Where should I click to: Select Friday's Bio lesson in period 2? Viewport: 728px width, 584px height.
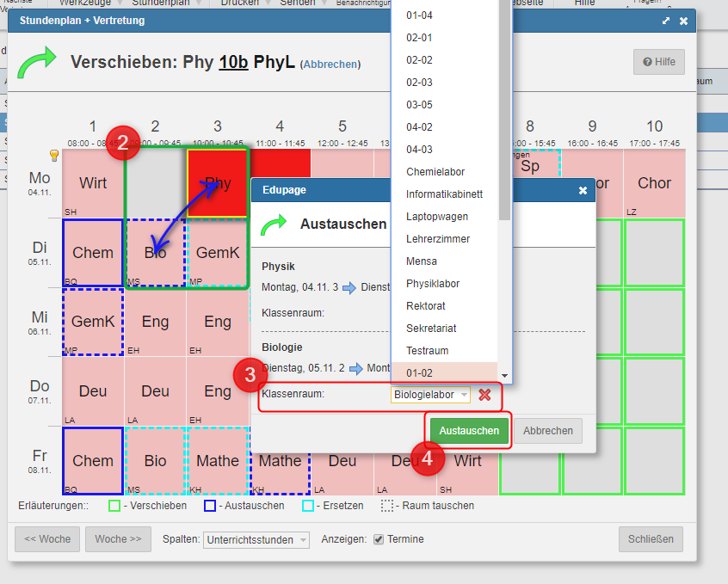pyautogui.click(x=155, y=461)
